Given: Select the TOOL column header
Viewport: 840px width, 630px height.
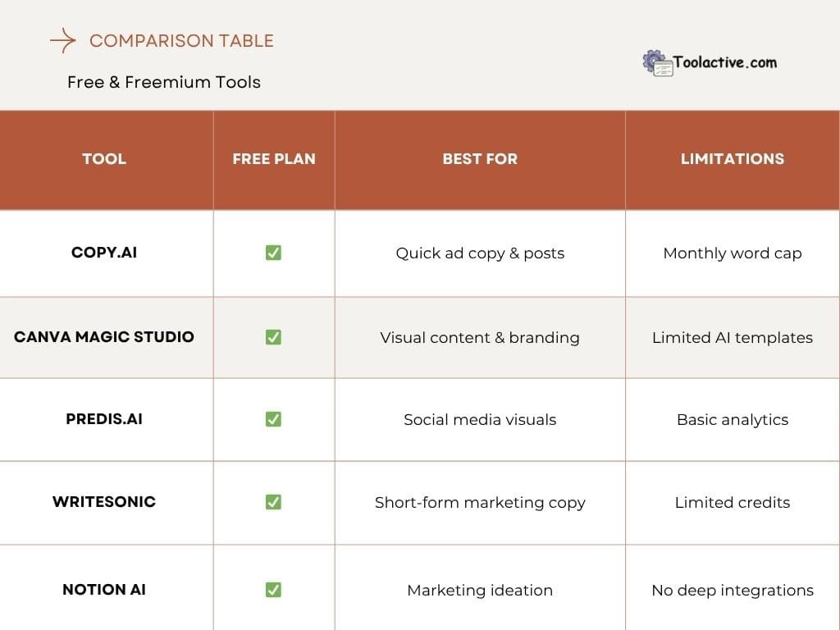Looking at the screenshot, I should click(104, 158).
